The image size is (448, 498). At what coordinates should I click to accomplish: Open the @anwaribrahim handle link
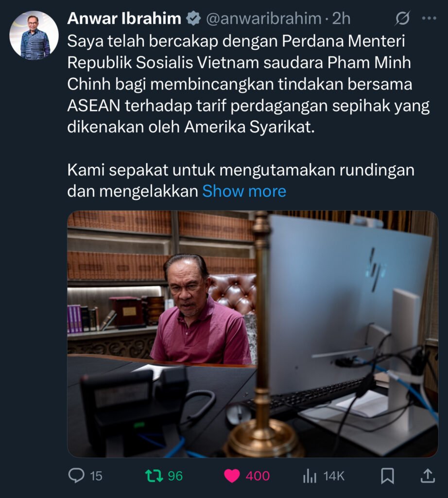[264, 19]
